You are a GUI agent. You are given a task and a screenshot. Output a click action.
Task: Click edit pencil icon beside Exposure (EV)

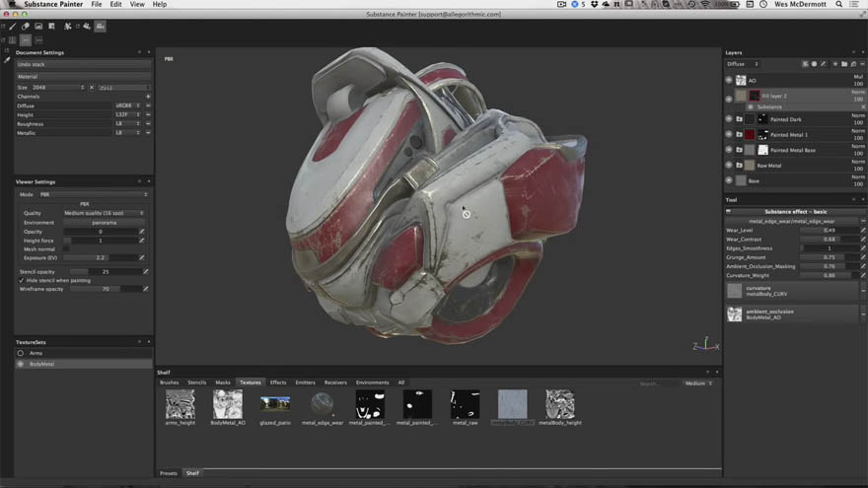[142, 258]
